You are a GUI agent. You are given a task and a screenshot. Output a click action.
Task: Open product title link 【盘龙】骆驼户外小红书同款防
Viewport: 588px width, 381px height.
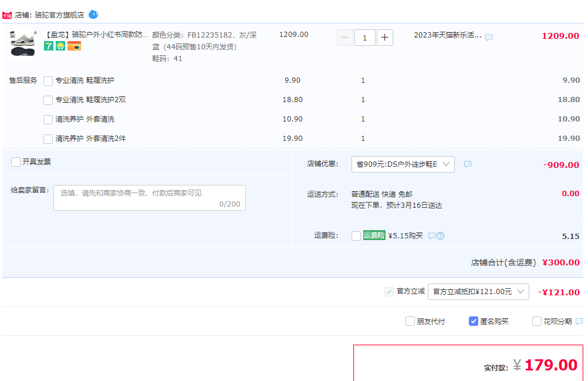click(96, 35)
